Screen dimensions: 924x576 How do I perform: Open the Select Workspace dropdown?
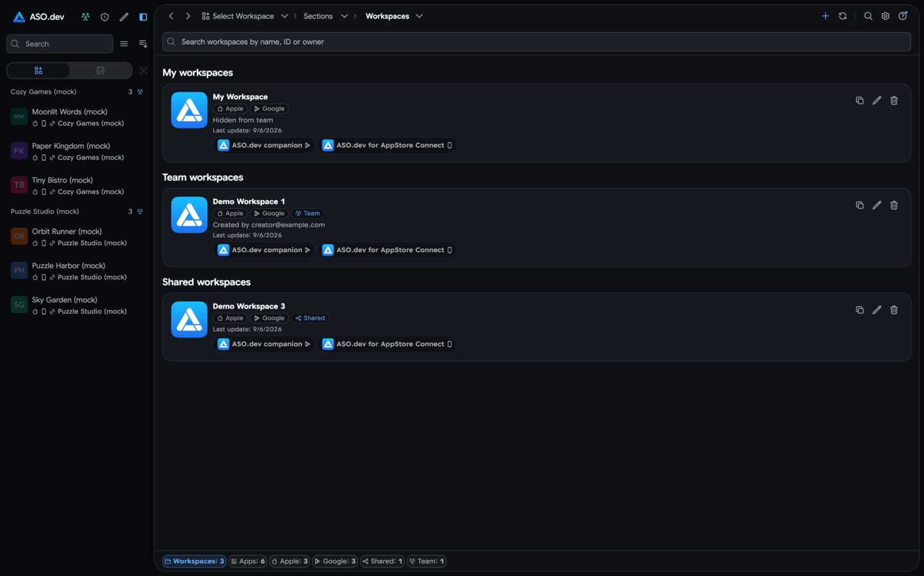[x=244, y=16]
